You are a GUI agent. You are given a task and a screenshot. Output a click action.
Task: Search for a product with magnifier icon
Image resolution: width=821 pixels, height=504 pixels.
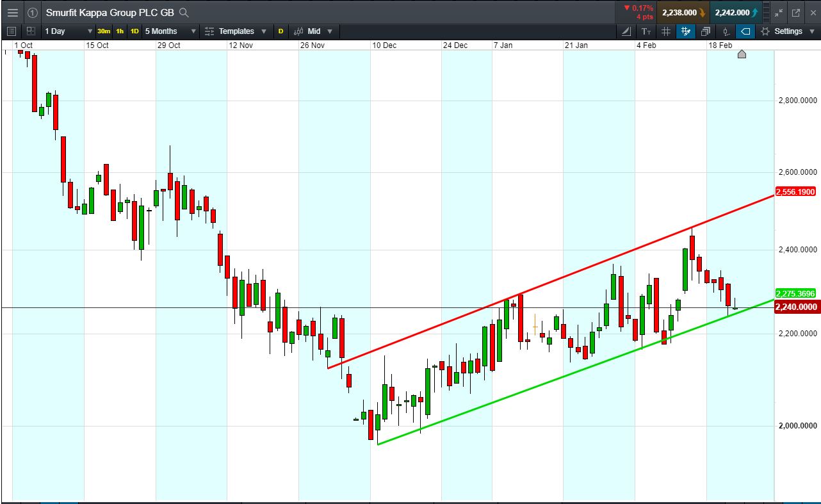[x=184, y=12]
